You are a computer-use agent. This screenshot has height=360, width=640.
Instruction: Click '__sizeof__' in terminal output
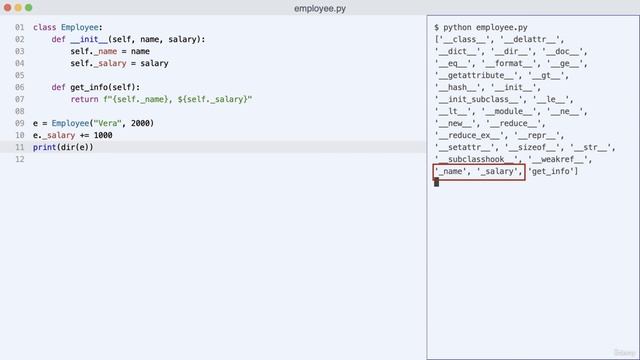click(x=535, y=147)
